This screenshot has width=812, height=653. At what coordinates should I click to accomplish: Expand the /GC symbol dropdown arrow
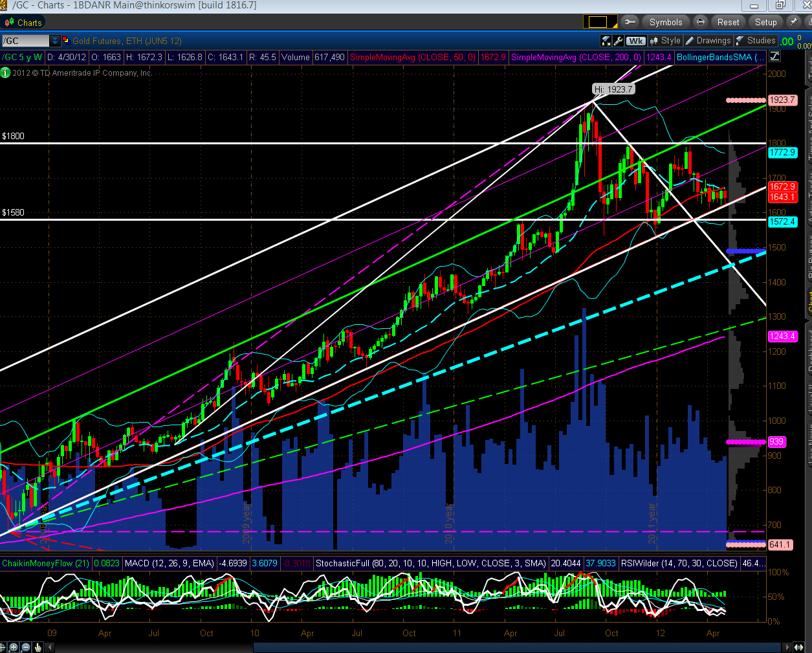click(x=55, y=41)
